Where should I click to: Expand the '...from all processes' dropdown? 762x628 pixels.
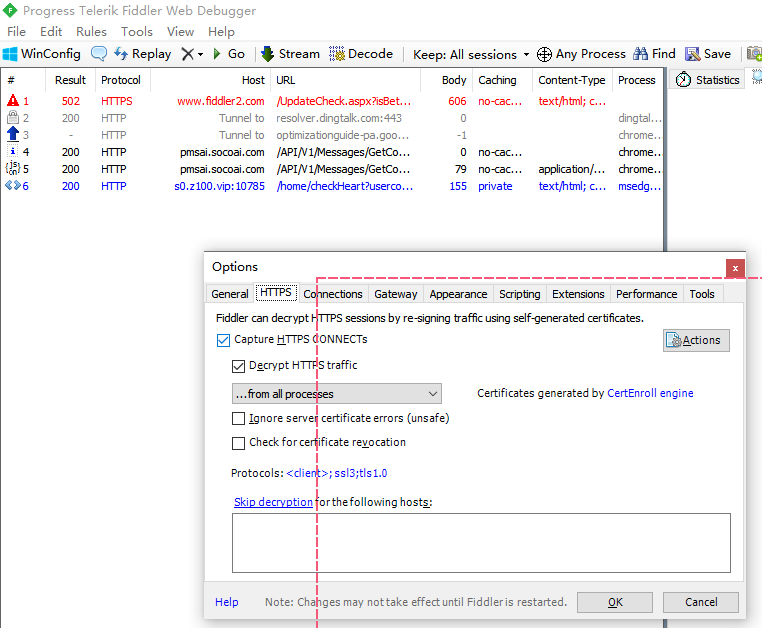tap(336, 394)
